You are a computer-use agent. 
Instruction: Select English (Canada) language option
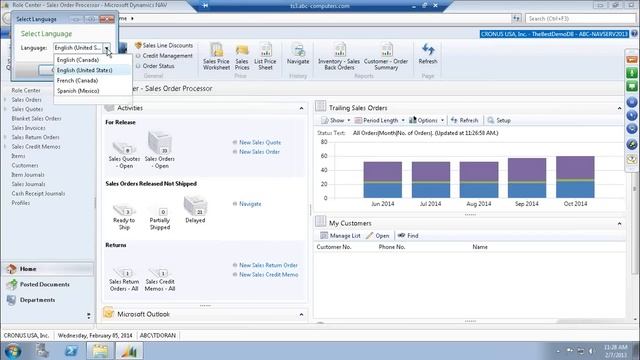tap(93, 60)
